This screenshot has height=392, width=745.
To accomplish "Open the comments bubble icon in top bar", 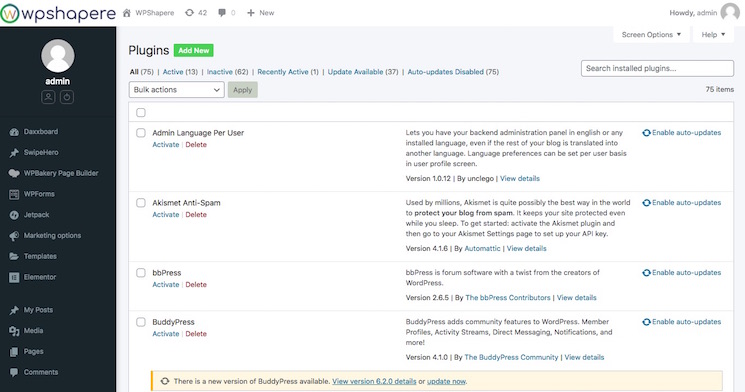I will (x=222, y=13).
